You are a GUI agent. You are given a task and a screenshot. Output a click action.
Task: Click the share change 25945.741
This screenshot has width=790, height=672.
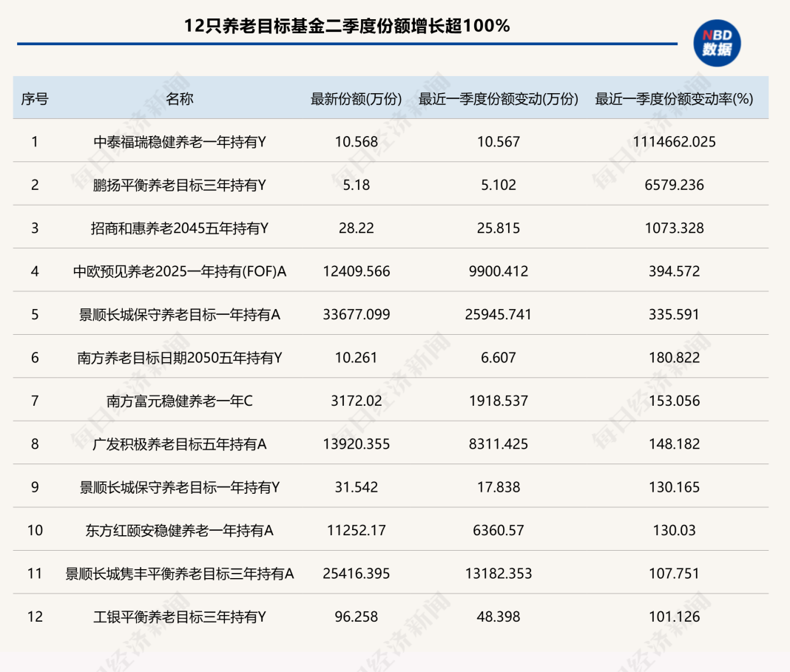pos(499,315)
